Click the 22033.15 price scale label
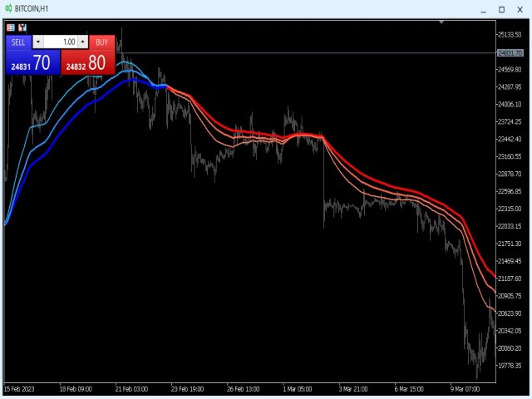The height and width of the screenshot is (399, 532). click(510, 226)
